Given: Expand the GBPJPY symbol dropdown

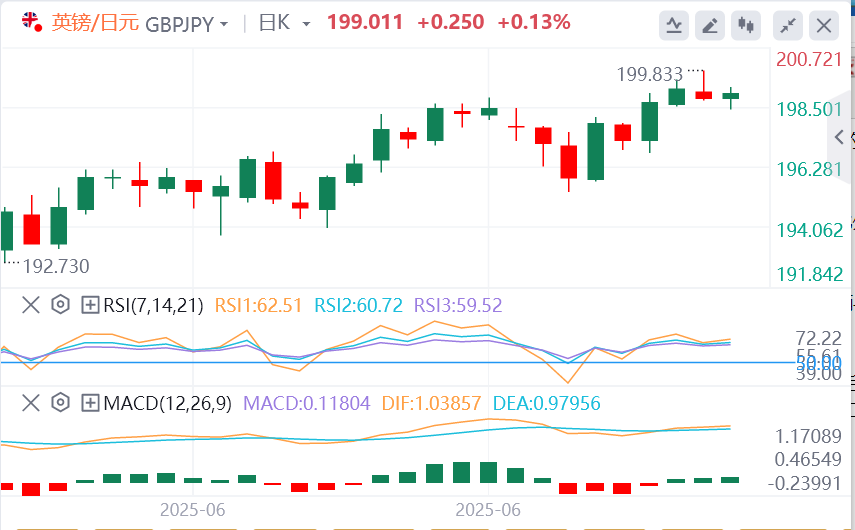Looking at the screenshot, I should tap(223, 23).
